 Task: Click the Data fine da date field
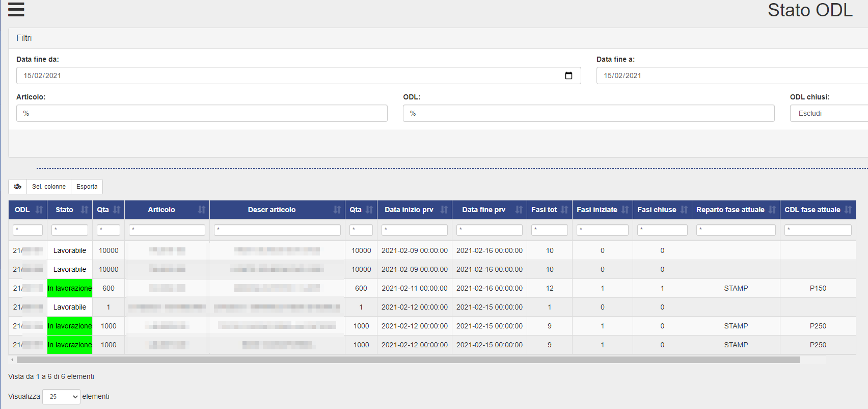(299, 75)
